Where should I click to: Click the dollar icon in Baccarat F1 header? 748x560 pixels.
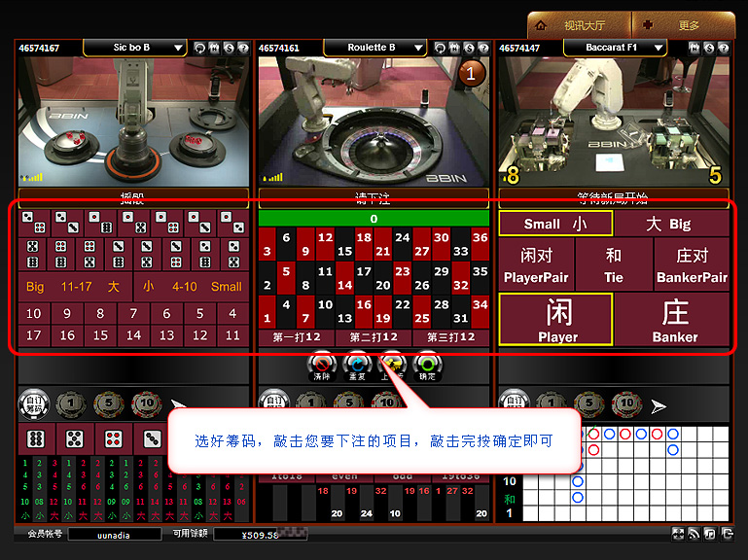click(x=707, y=48)
